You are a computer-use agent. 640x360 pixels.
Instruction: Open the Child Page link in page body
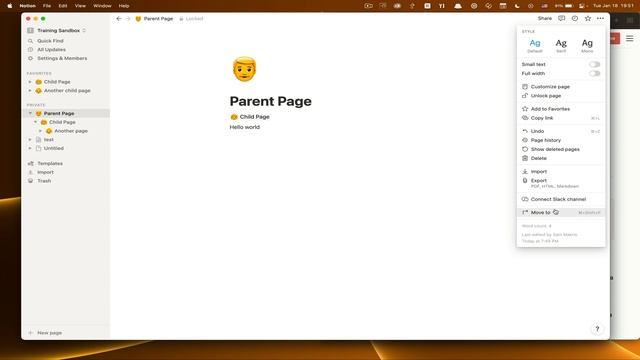[250, 117]
